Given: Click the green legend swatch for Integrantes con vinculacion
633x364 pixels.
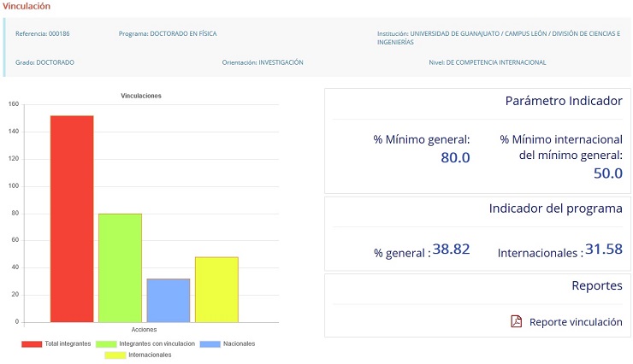Looking at the screenshot, I should coord(105,343).
